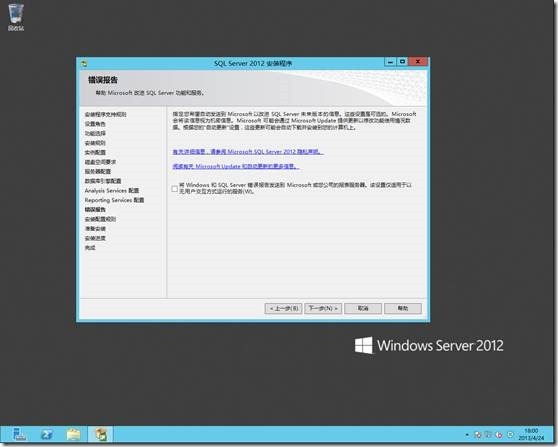Open File Explorer from the taskbar
Viewport: 558px width, 447px height.
click(74, 435)
